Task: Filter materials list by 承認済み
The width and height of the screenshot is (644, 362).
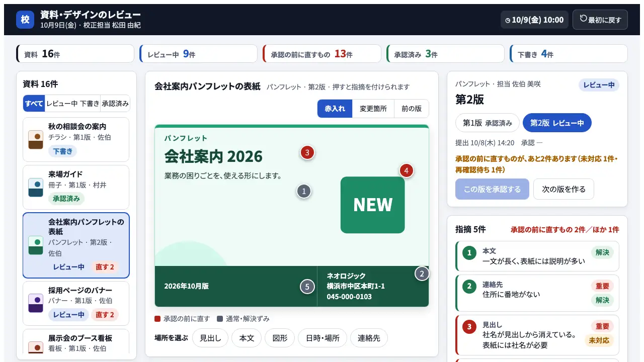Action: pos(115,103)
